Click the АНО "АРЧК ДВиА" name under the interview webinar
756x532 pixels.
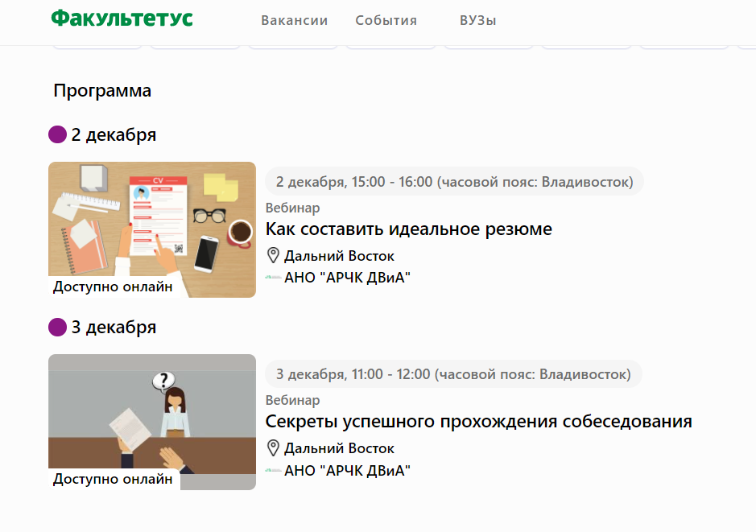click(347, 471)
